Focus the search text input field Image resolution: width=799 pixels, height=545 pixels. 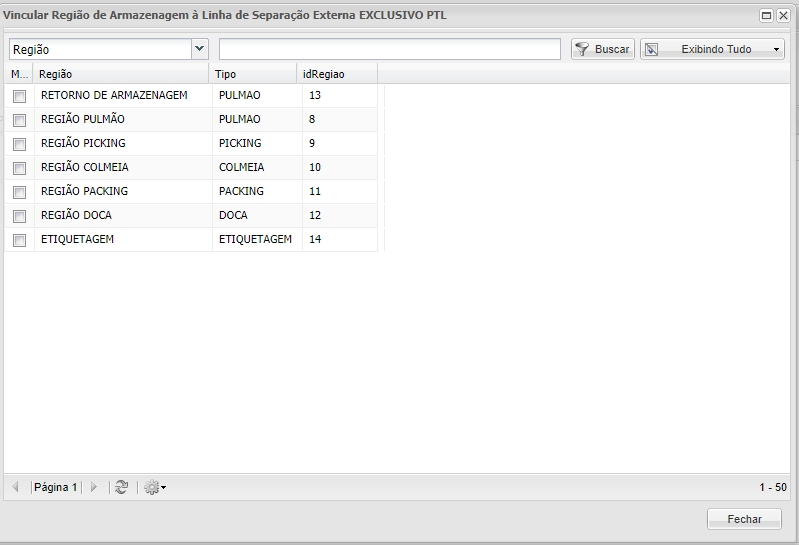(x=390, y=49)
